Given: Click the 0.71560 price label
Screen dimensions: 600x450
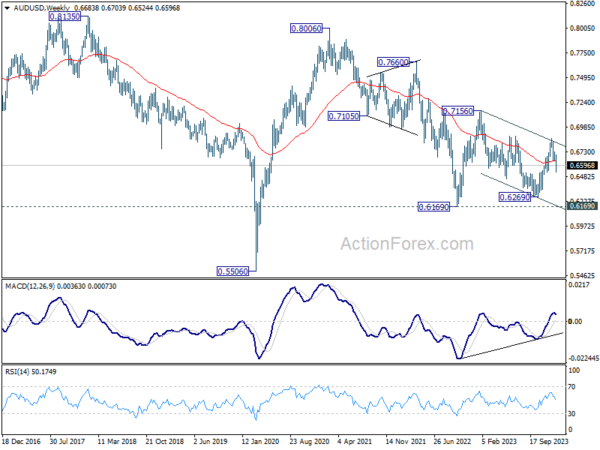Looking at the screenshot, I should coord(458,111).
